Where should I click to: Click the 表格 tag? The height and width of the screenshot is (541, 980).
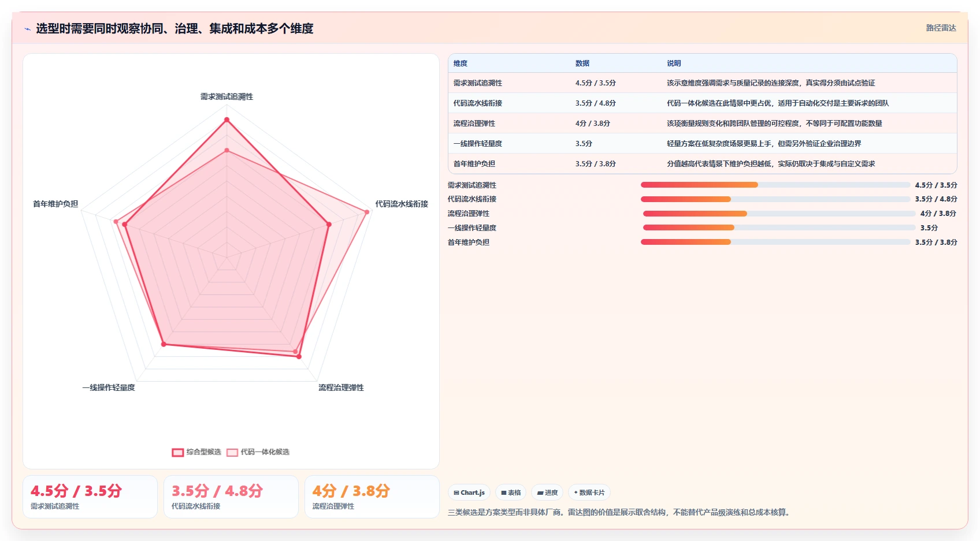[511, 493]
